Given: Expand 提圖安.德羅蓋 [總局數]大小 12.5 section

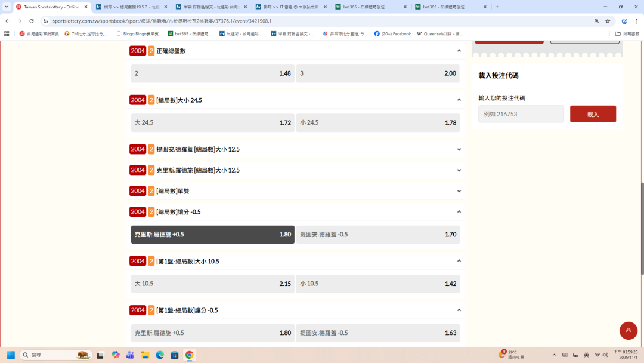Looking at the screenshot, I should [459, 149].
